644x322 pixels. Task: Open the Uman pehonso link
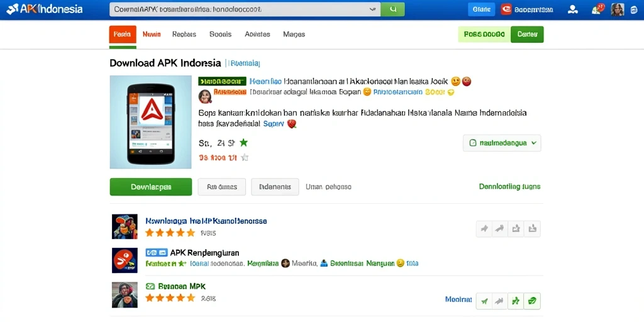coord(328,187)
